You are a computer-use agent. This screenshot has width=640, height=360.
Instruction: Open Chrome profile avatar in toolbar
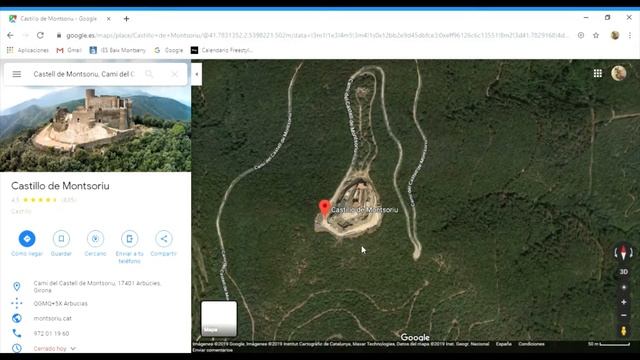tap(615, 36)
